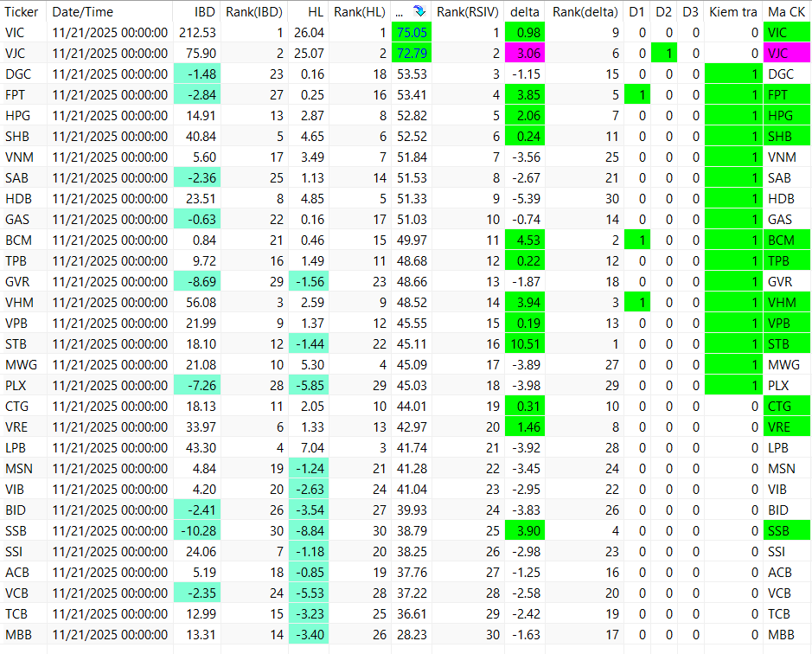812x654 pixels.
Task: Click the delta value 3.85 for FPT
Action: (x=525, y=95)
